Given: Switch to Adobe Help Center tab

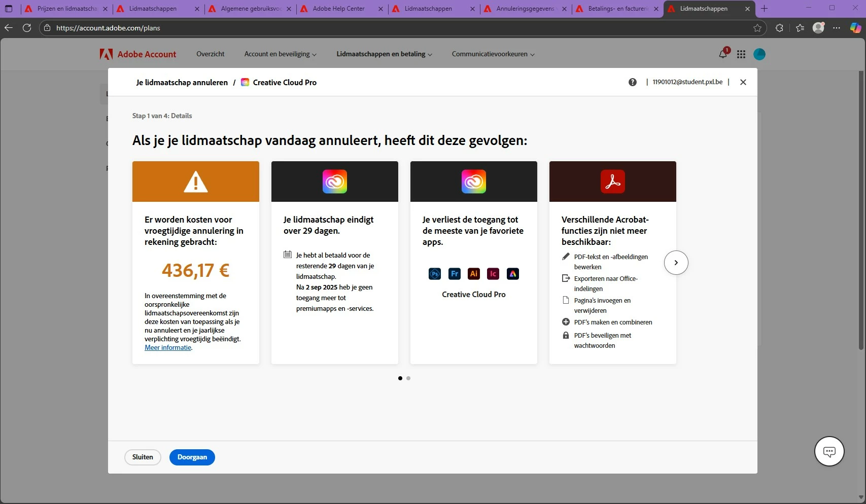Looking at the screenshot, I should (342, 9).
